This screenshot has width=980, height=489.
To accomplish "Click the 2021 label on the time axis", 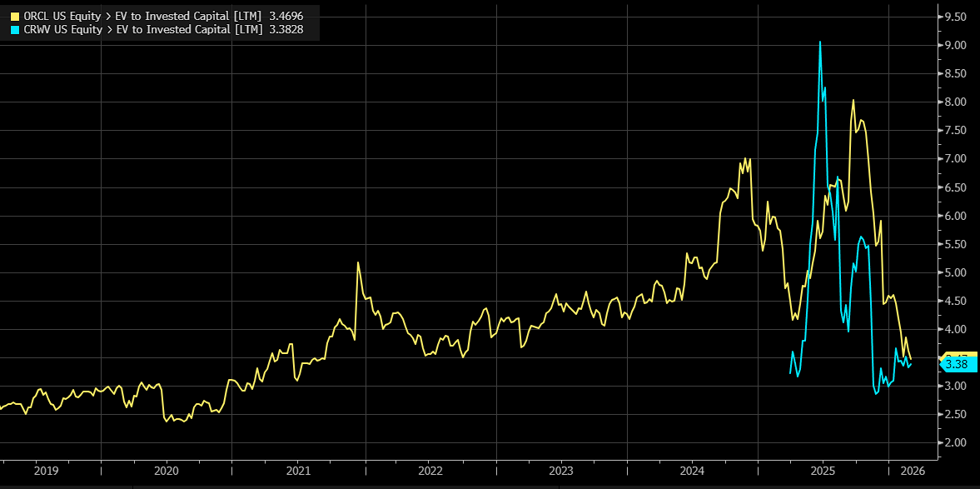I will click(298, 470).
